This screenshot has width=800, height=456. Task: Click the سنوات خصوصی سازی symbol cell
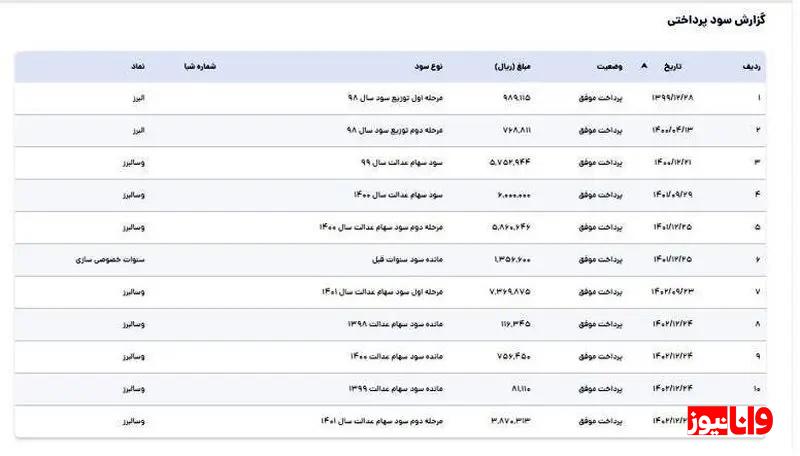111,259
